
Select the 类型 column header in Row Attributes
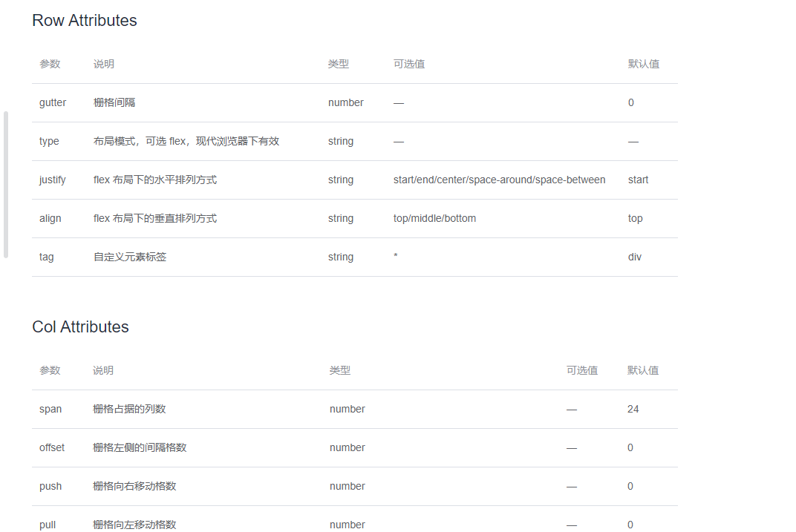[338, 64]
